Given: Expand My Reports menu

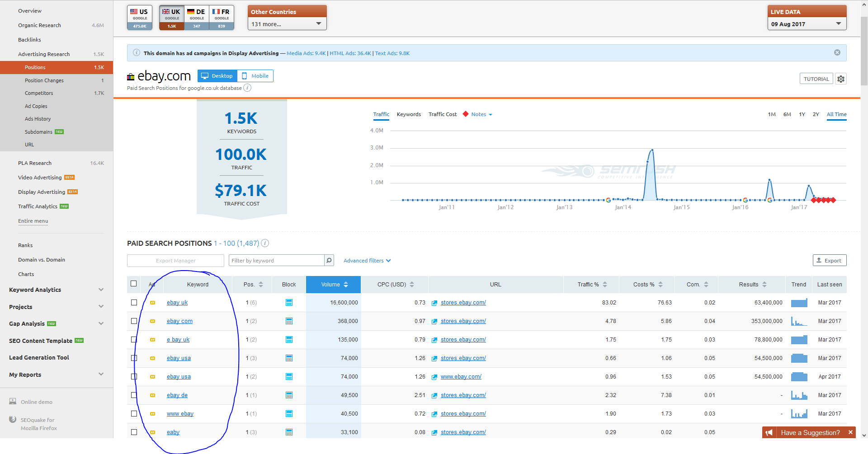Looking at the screenshot, I should 101,374.
